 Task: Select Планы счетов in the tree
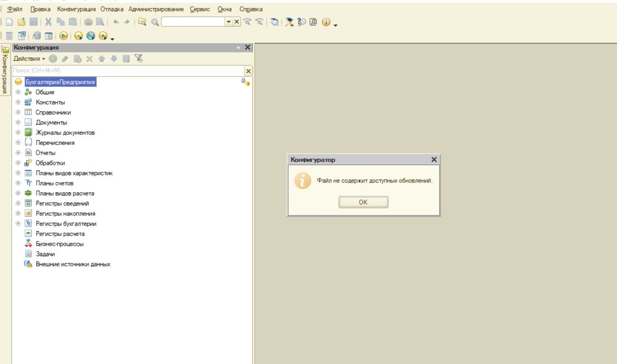pos(54,183)
